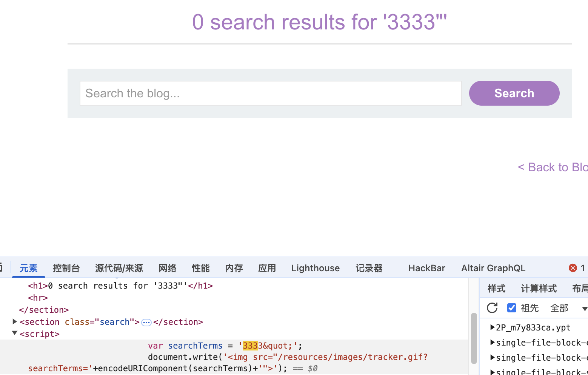Select the h1 element line in the DOM tree
The height and width of the screenshot is (375, 588).
tap(120, 286)
